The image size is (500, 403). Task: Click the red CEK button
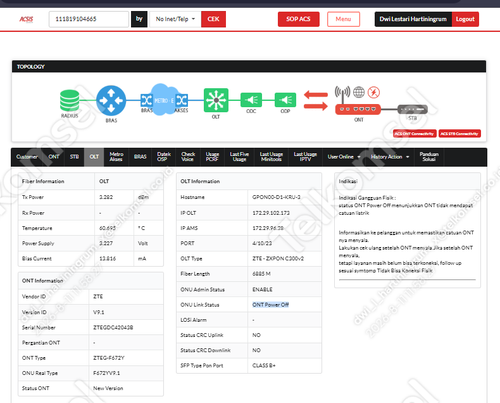[213, 19]
